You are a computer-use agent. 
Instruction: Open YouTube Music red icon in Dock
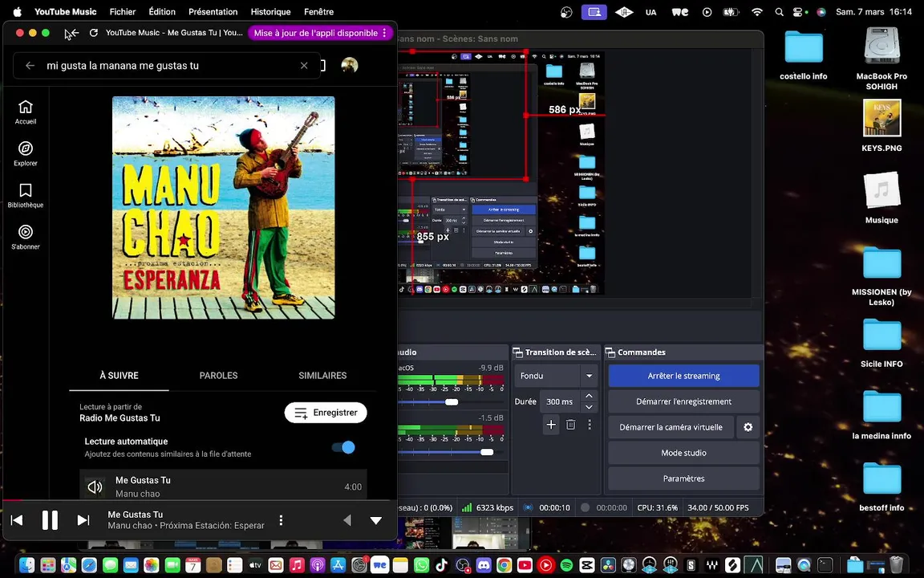tap(545, 565)
